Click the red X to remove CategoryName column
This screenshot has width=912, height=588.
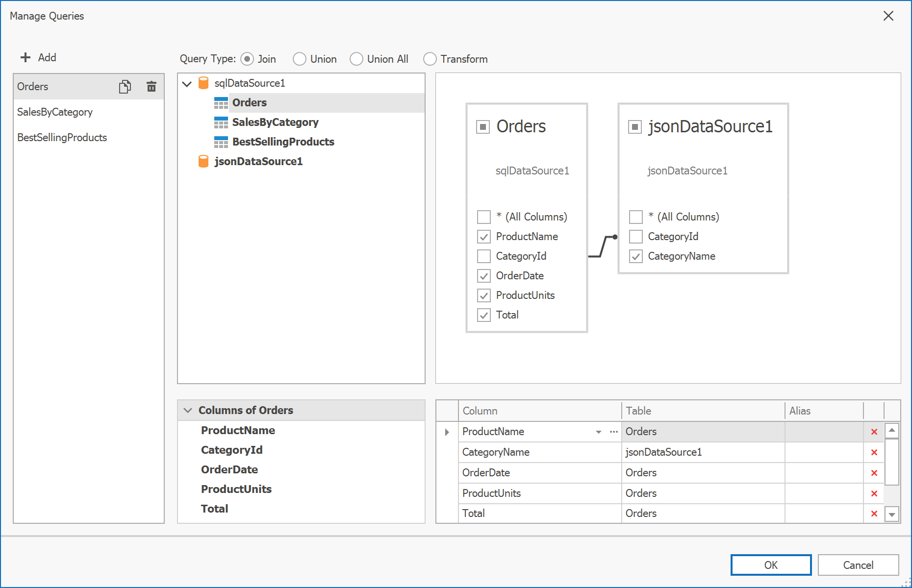tap(874, 452)
